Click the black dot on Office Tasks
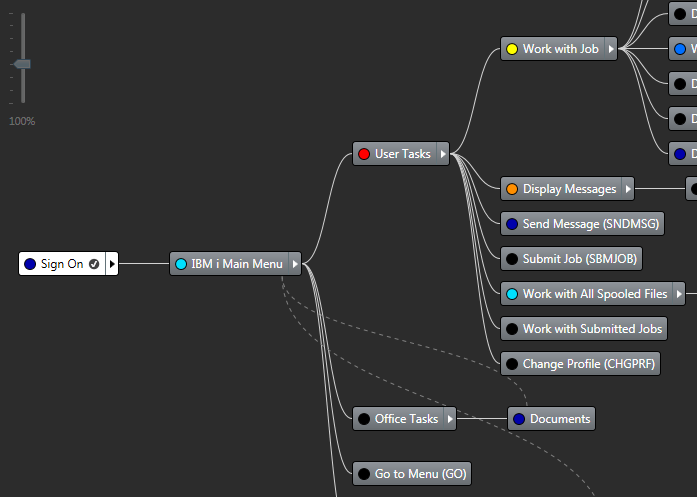This screenshot has height=497, width=697. 364,419
